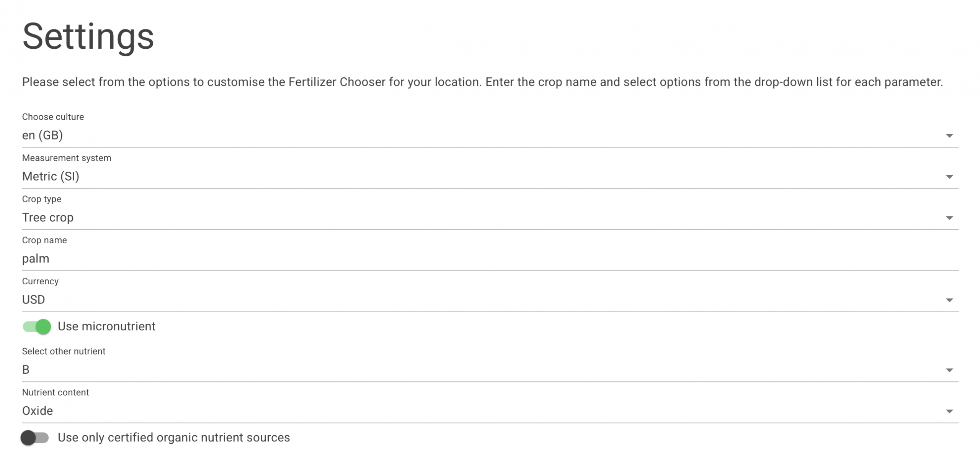
Task: Click the Nutrient content dropdown arrow
Action: 949,411
